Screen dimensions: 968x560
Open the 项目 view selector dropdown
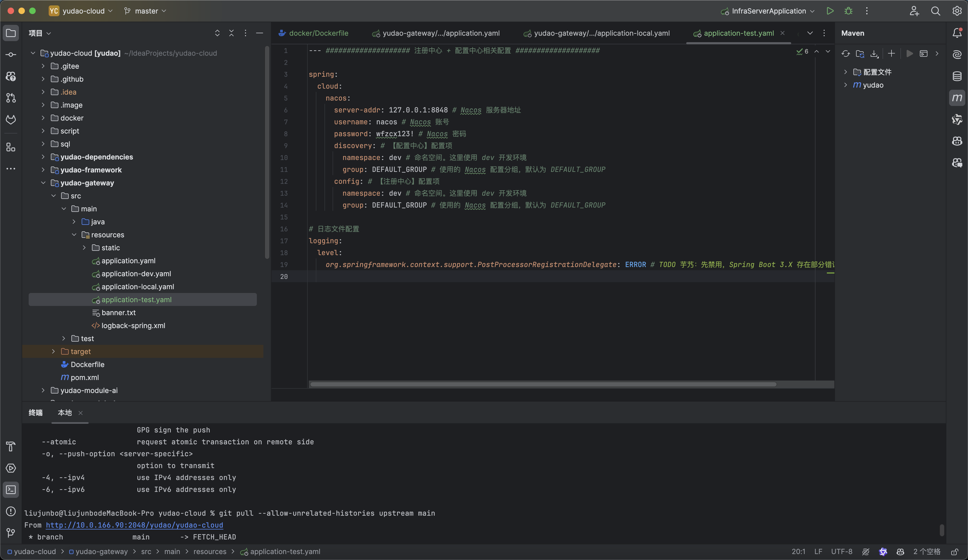(39, 34)
